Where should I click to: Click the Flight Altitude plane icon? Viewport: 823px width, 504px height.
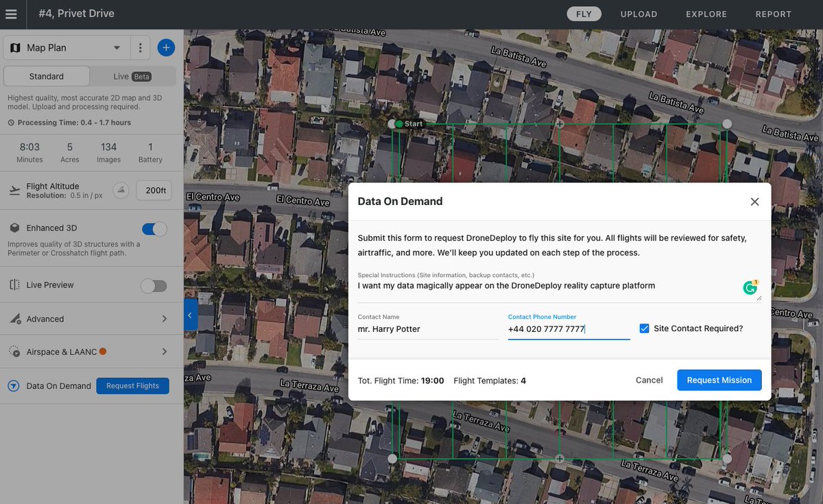click(15, 191)
